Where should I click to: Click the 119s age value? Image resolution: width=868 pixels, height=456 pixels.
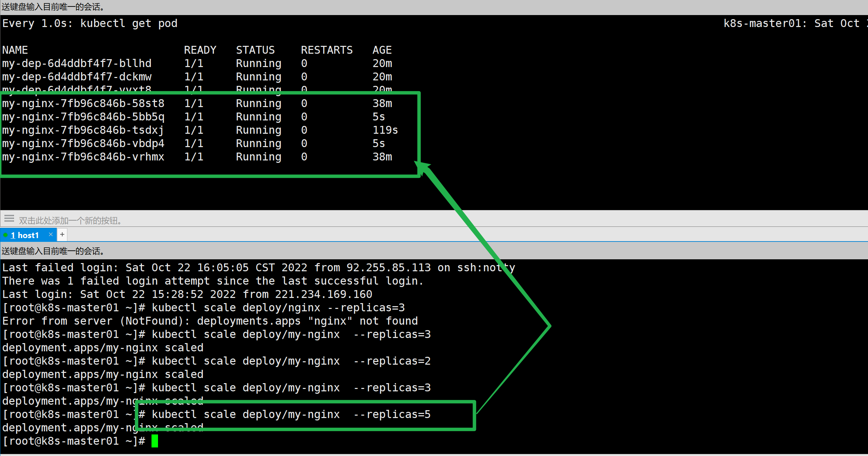385,130
